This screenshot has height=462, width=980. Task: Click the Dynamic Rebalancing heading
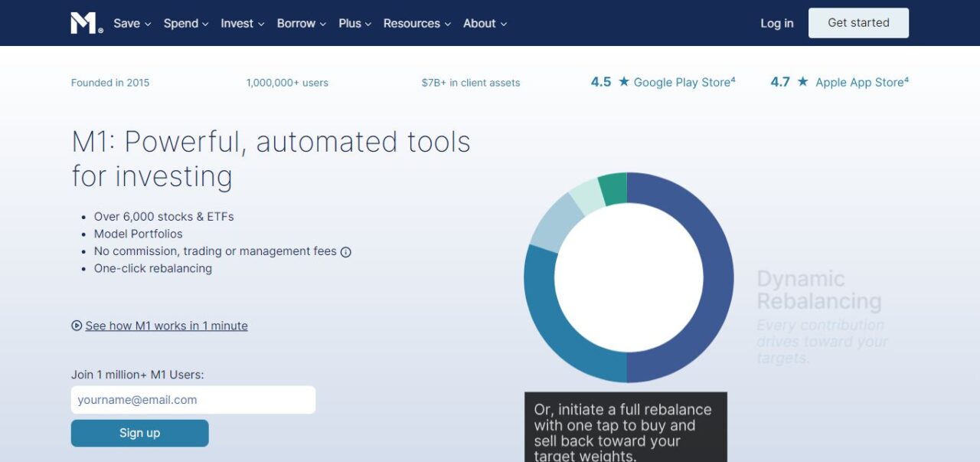click(819, 290)
